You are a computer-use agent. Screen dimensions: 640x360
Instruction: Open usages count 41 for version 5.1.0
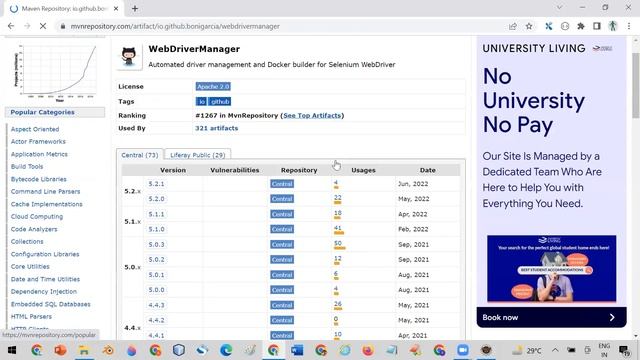coord(338,228)
